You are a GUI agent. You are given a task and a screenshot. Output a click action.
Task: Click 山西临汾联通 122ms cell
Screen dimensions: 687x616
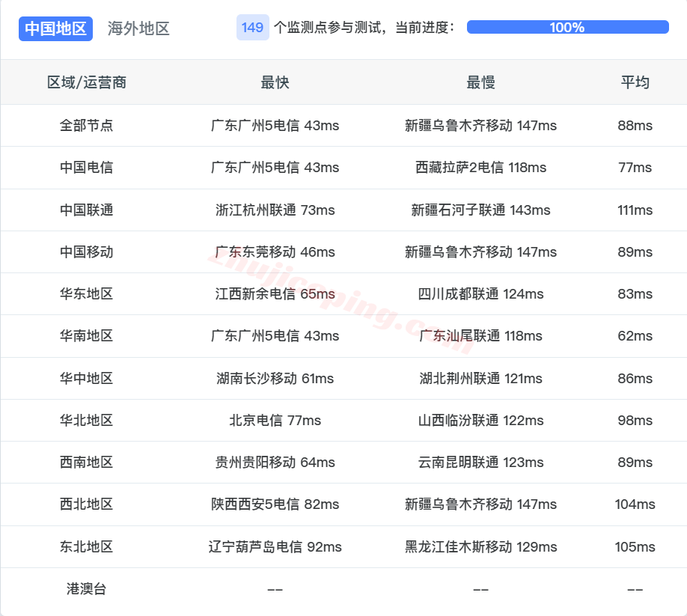(480, 420)
